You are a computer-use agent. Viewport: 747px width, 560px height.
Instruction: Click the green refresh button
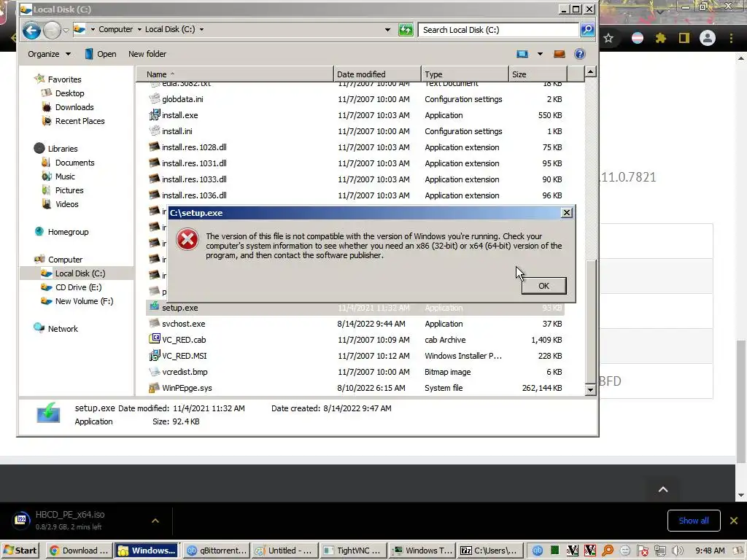406,30
